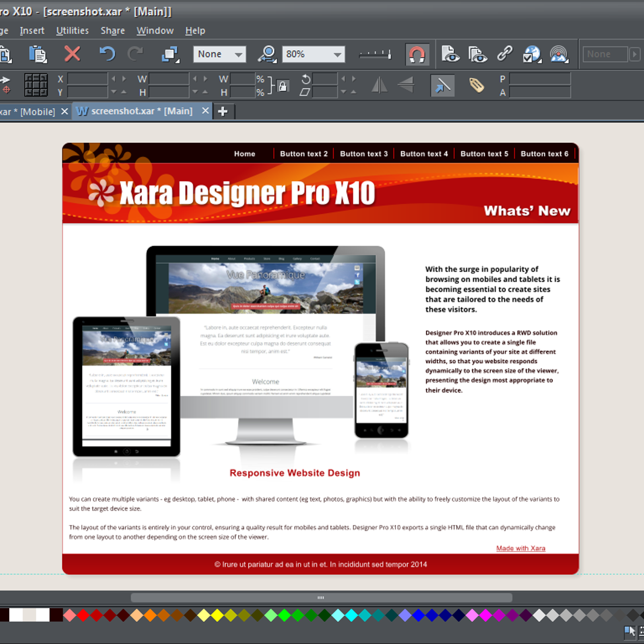Preview the whole website icon
This screenshot has width=644, height=644.
[477, 54]
